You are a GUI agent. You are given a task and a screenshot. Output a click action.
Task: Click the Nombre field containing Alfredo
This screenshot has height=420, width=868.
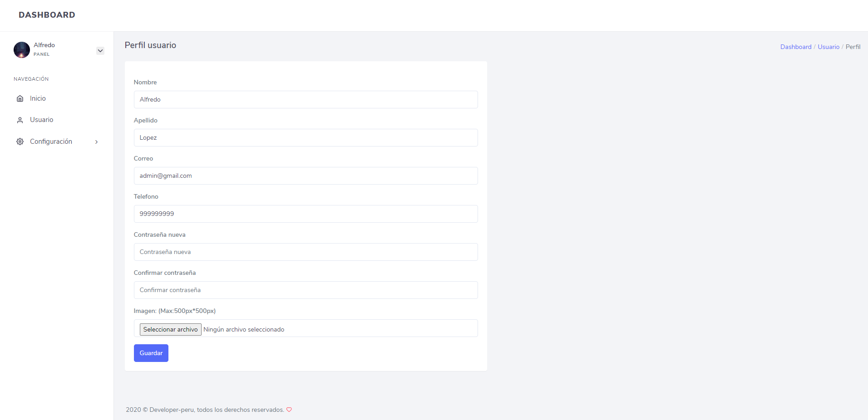[x=306, y=99]
